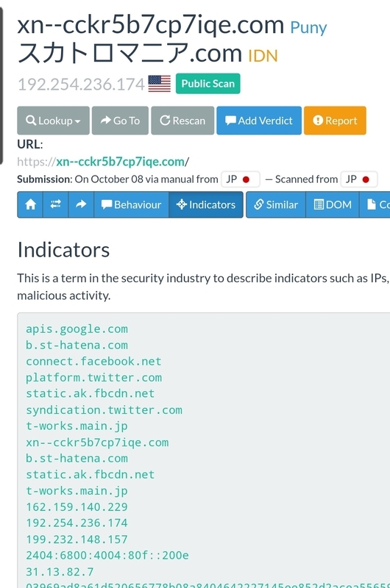Open the home tab icon
Image resolution: width=390 pixels, height=588 pixels.
pyautogui.click(x=30, y=205)
